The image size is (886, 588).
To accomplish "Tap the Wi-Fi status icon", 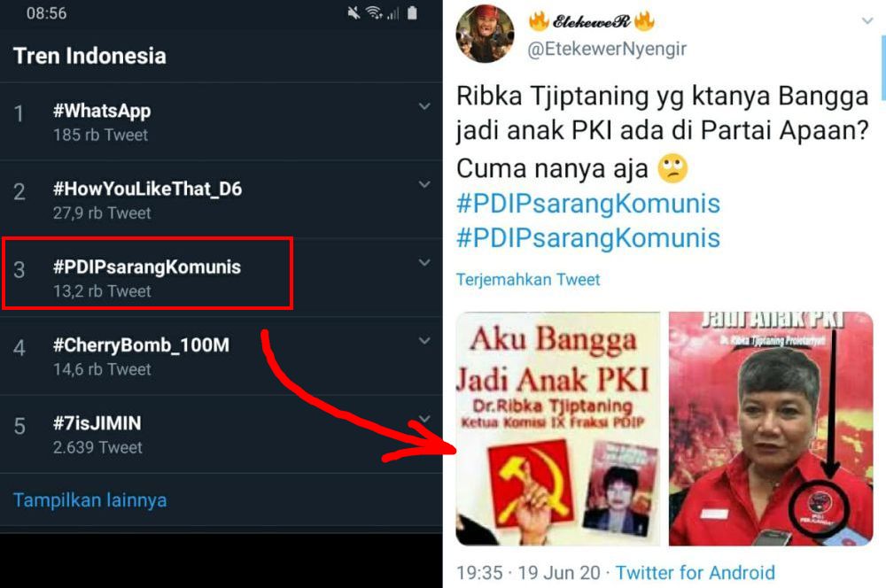I will [x=373, y=13].
